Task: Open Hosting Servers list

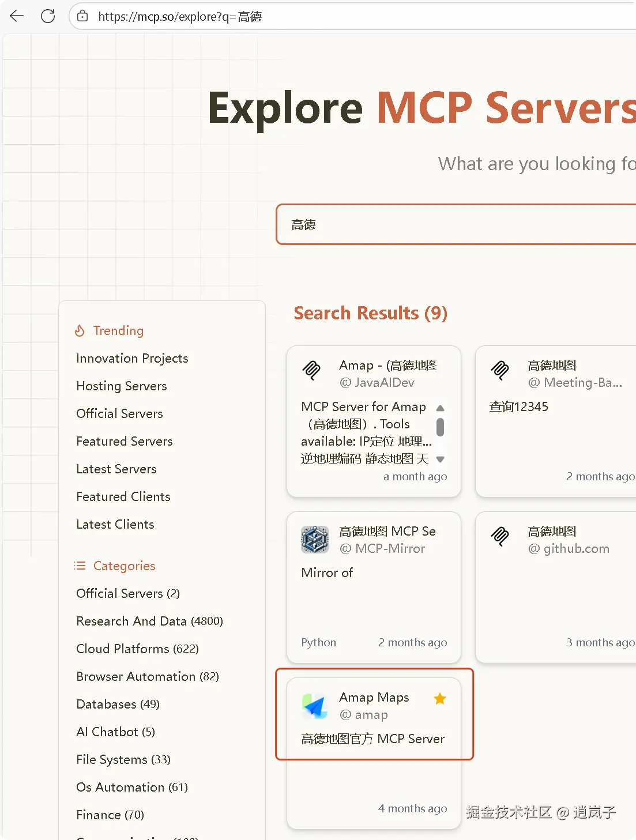Action: [122, 386]
